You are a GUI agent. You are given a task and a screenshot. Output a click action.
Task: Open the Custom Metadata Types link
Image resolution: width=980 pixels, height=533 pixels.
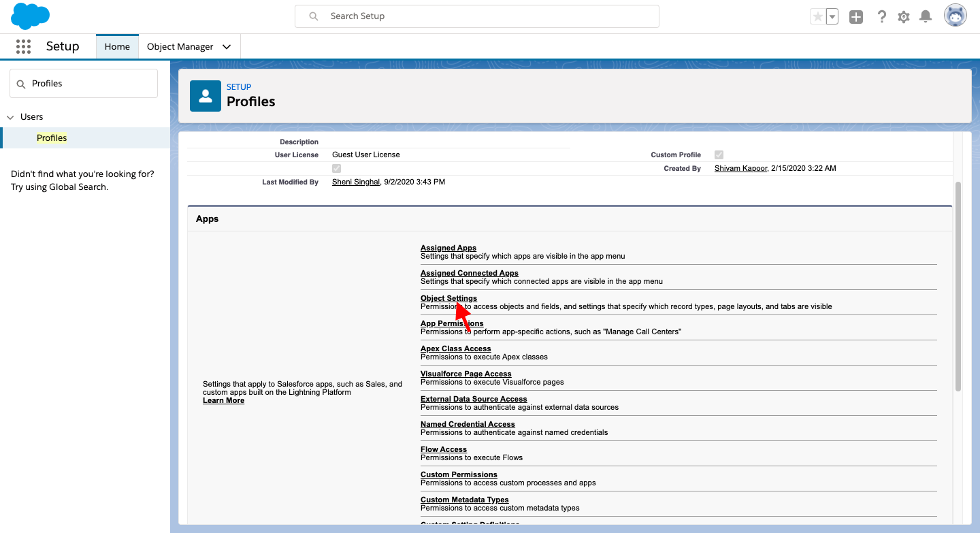[x=465, y=500]
